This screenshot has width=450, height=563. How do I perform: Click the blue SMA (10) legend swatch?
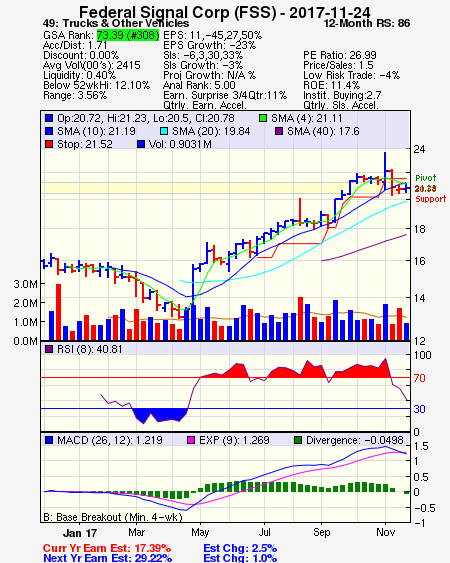pos(49,131)
